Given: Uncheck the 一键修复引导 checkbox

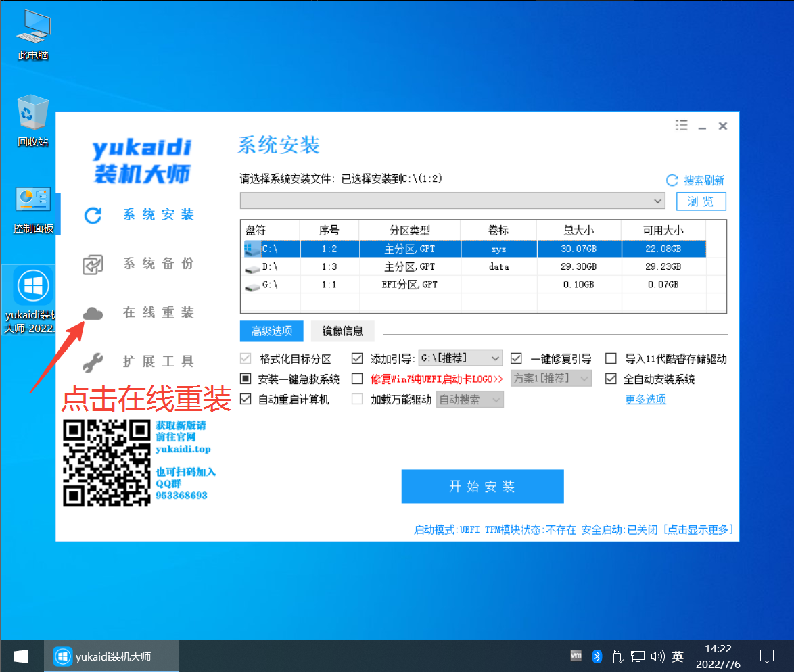Looking at the screenshot, I should (x=516, y=358).
